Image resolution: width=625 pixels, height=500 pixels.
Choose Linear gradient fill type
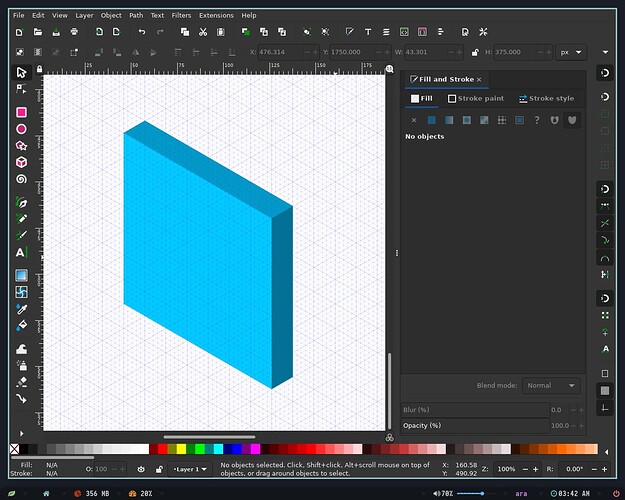[449, 120]
